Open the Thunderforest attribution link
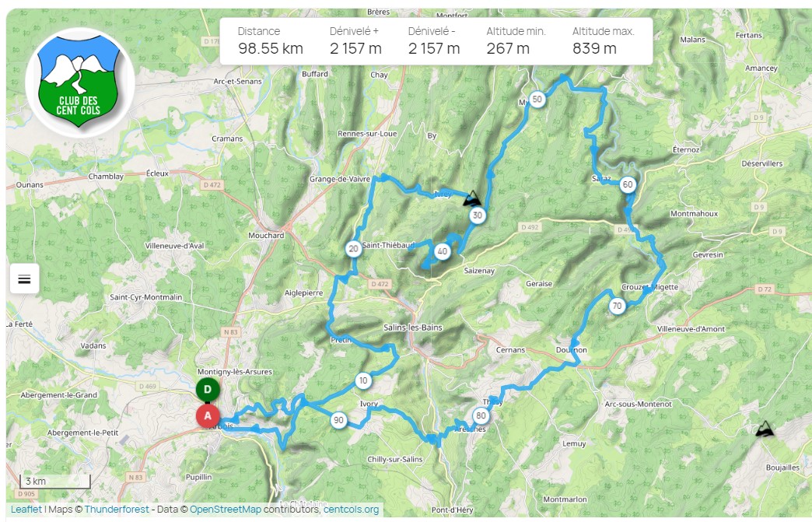 click(x=117, y=509)
